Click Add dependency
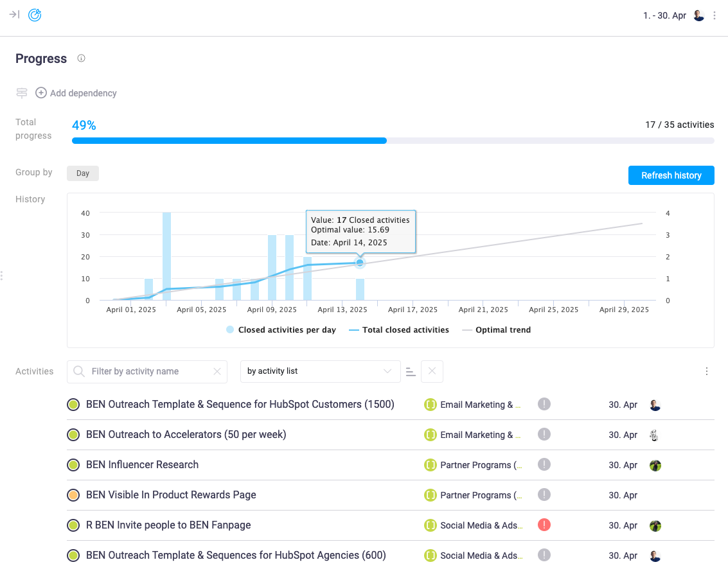 (x=76, y=93)
